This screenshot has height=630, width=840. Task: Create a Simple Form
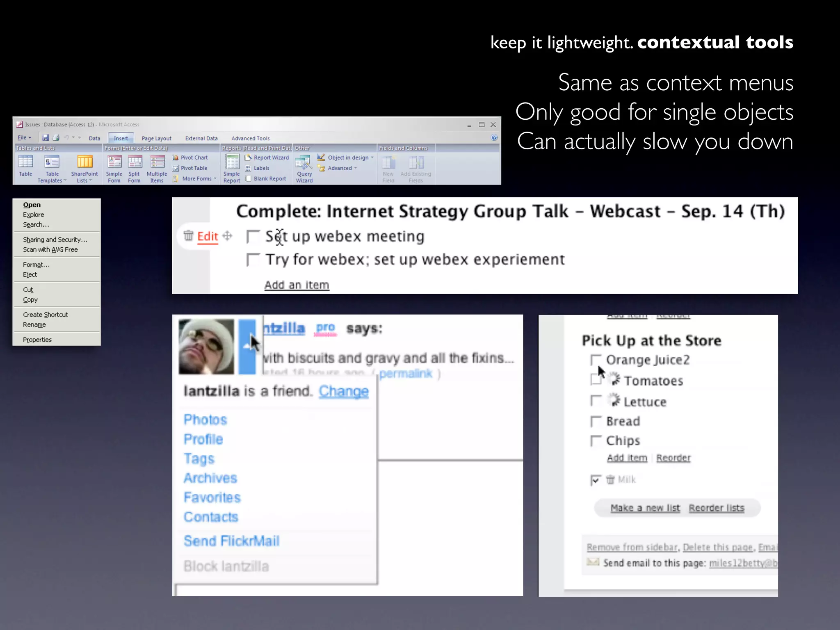pyautogui.click(x=114, y=169)
